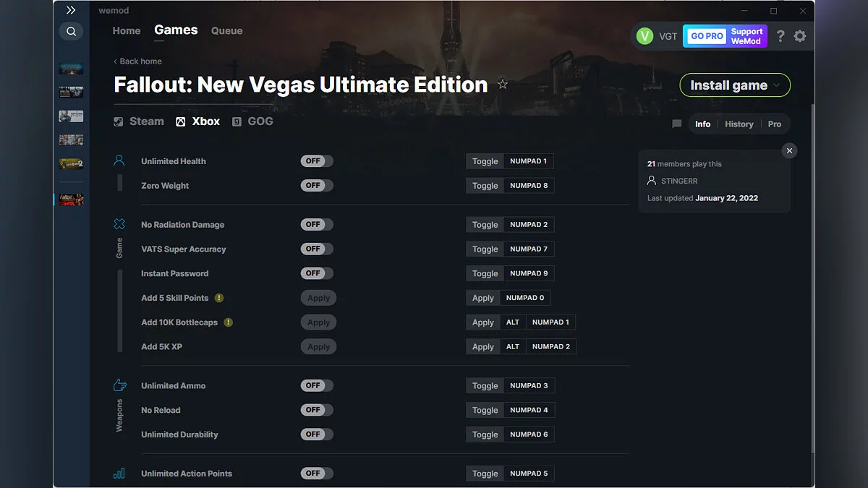868x488 pixels.
Task: Toggle Unlimited Health on
Action: tap(316, 160)
